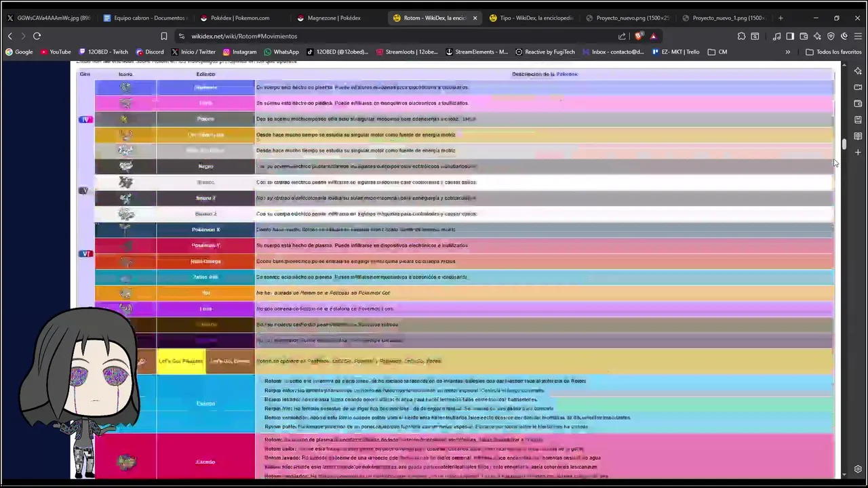Open the StreamElements bookmark

click(477, 52)
